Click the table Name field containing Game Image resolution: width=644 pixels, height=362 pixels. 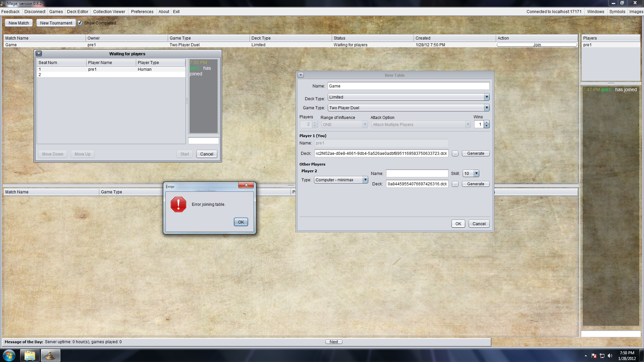[409, 86]
